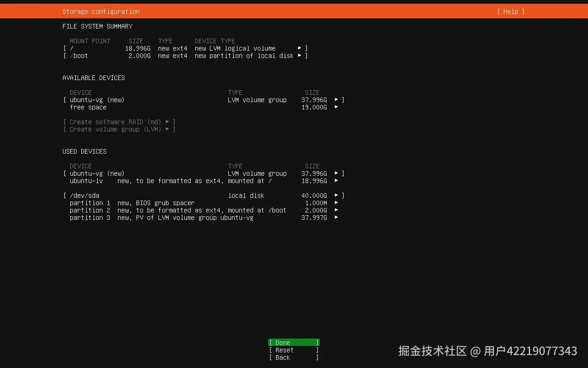588x368 pixels.
Task: Expand the /boot mount point row options
Action: 300,56
